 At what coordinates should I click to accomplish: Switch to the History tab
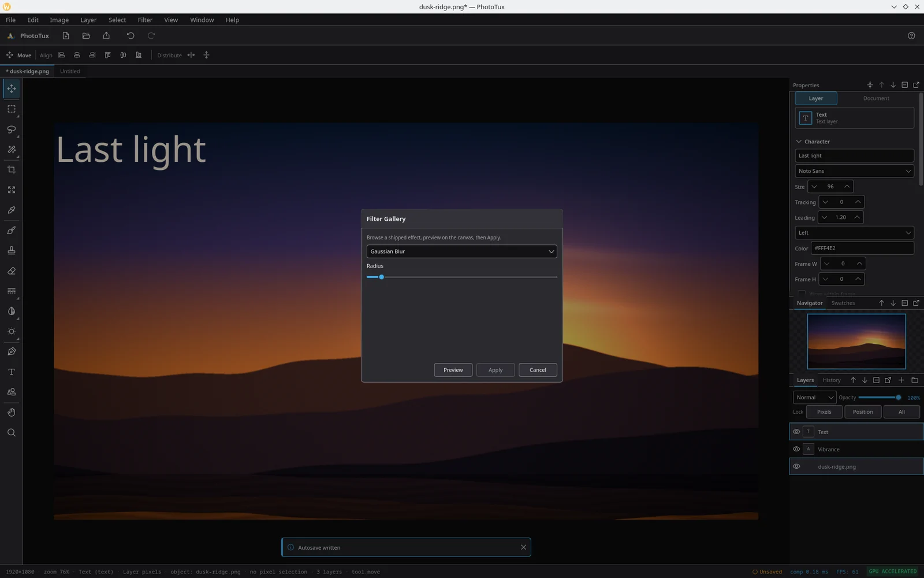tap(832, 380)
